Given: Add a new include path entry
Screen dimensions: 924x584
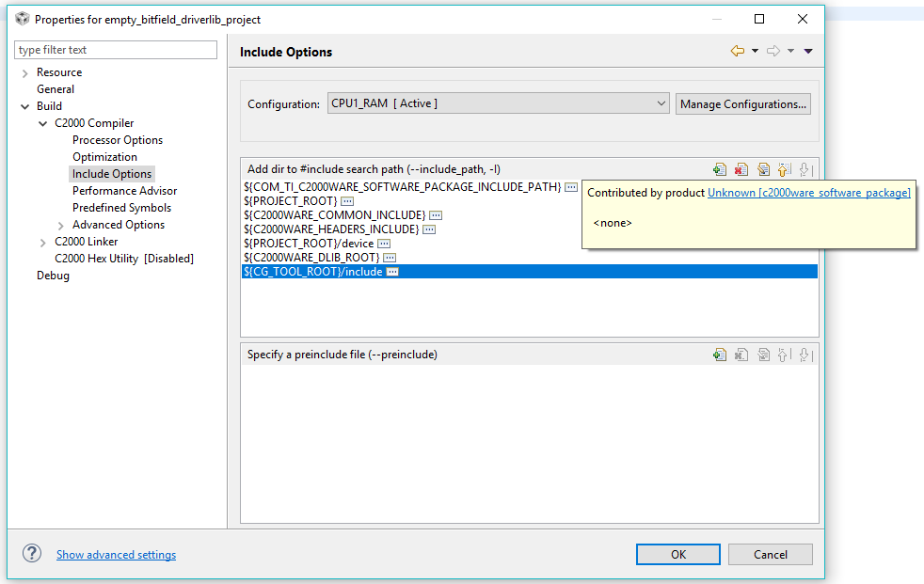Looking at the screenshot, I should click(x=720, y=169).
